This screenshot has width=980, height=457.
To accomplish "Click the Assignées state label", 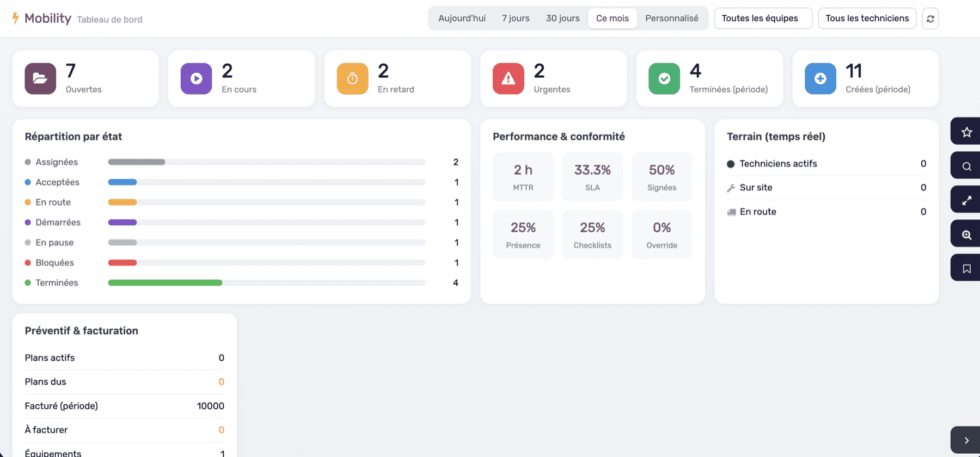I will [57, 162].
